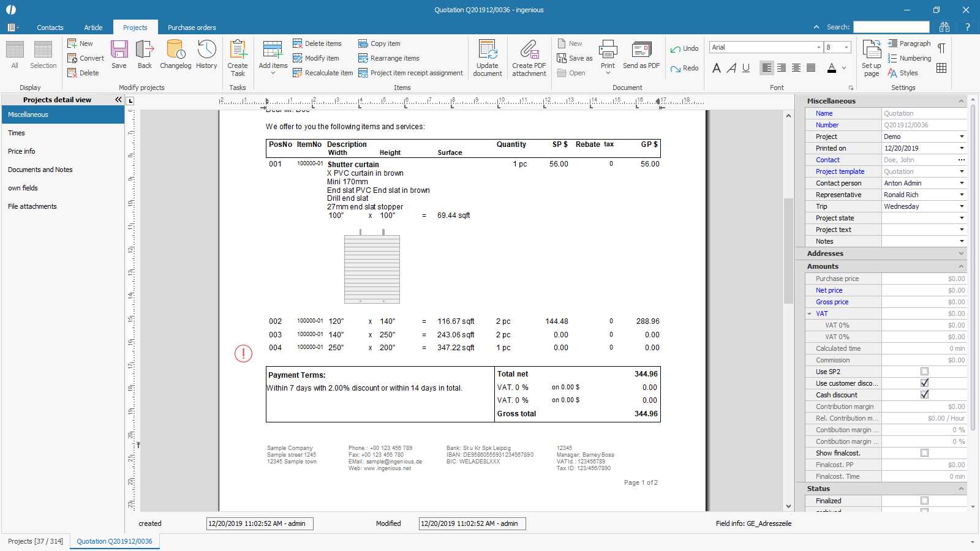The width and height of the screenshot is (980, 551).
Task: Check the Show finalcost. box
Action: [x=924, y=453]
